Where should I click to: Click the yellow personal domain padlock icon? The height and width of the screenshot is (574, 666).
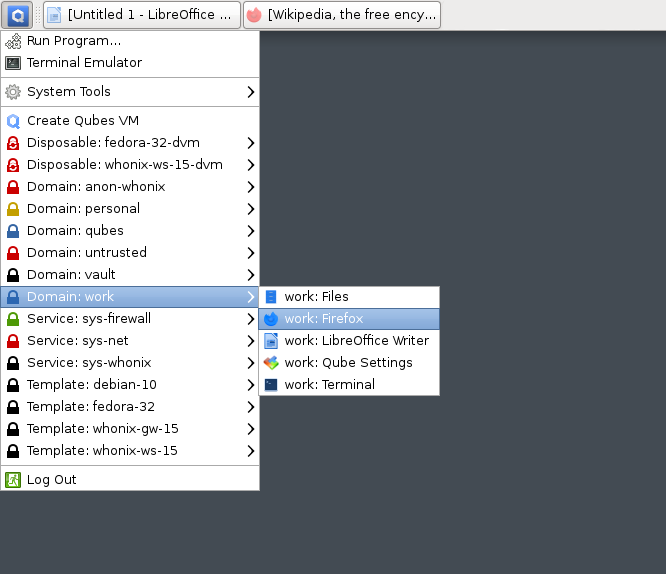point(13,209)
